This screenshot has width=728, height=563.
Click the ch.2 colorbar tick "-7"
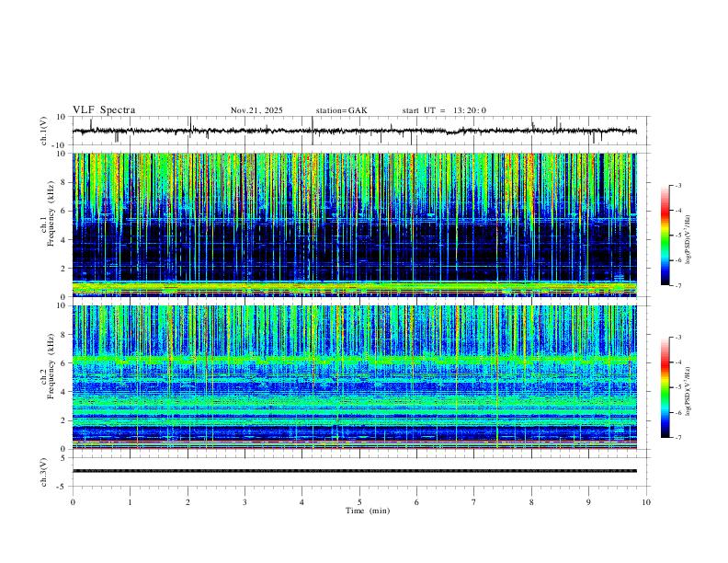coord(677,438)
